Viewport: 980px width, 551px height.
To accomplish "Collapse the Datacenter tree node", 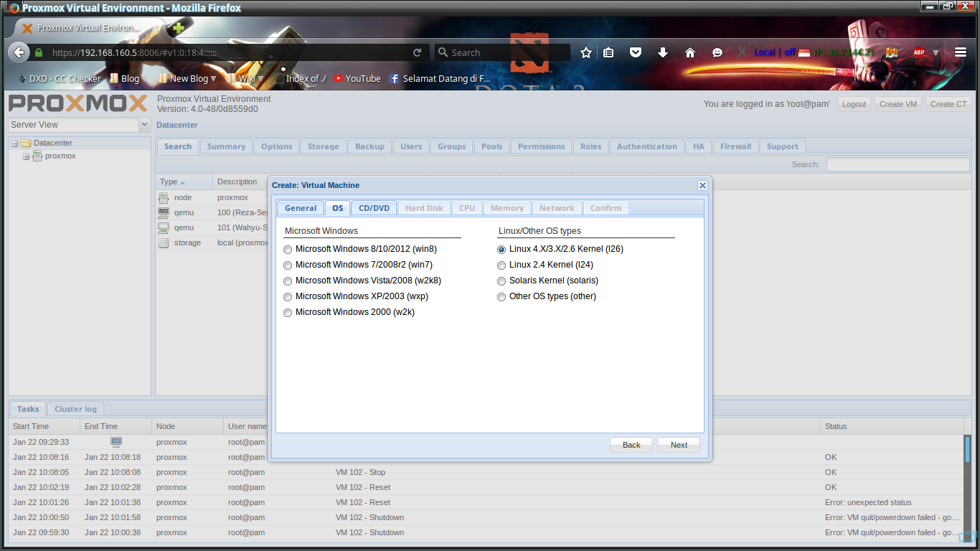I will click(15, 143).
